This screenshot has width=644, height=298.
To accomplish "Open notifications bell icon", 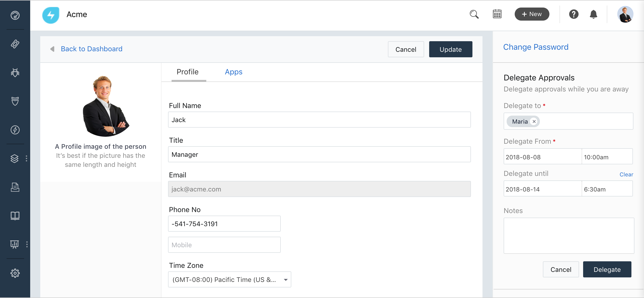I will [x=593, y=14].
